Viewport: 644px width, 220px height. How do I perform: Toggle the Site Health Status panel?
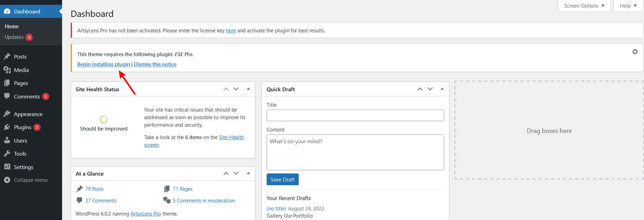click(248, 89)
